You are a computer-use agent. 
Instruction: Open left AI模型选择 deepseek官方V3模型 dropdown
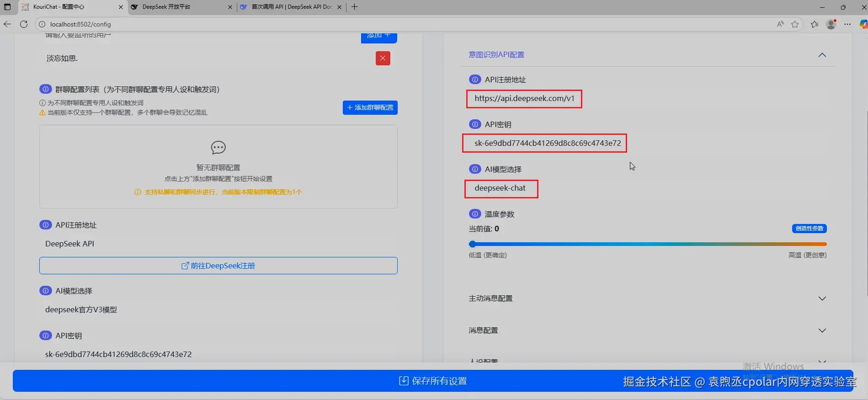click(x=218, y=309)
